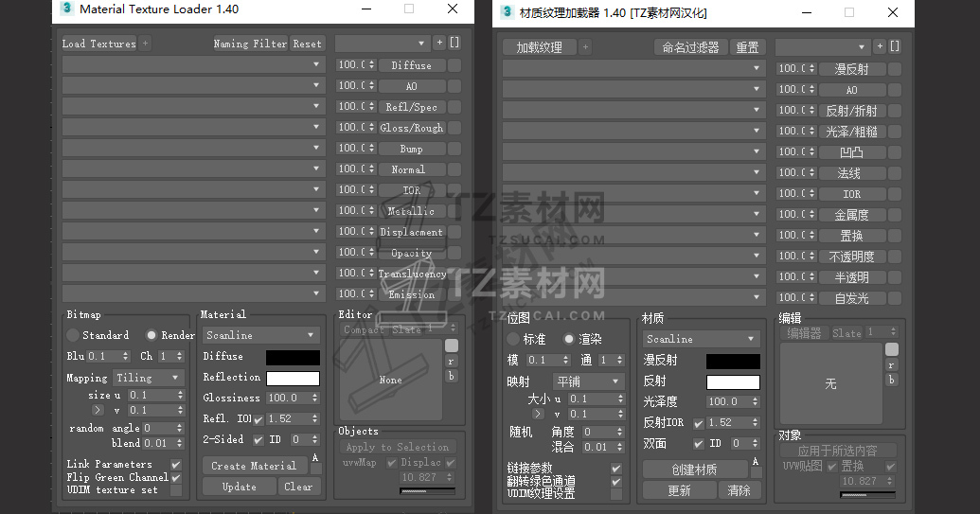Toggle the 2-Sided checkbox
The image size is (980, 514).
click(x=258, y=440)
